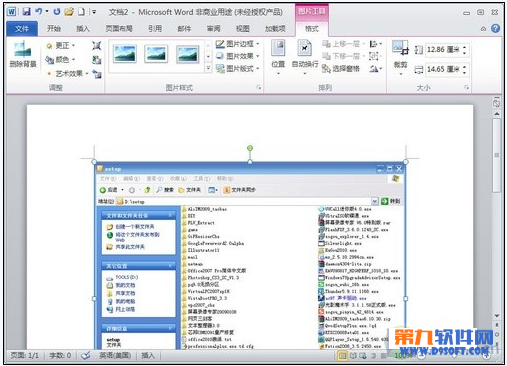507x366 pixels.
Task: Select the 格式 (Format) picture tools tab
Action: [x=312, y=29]
